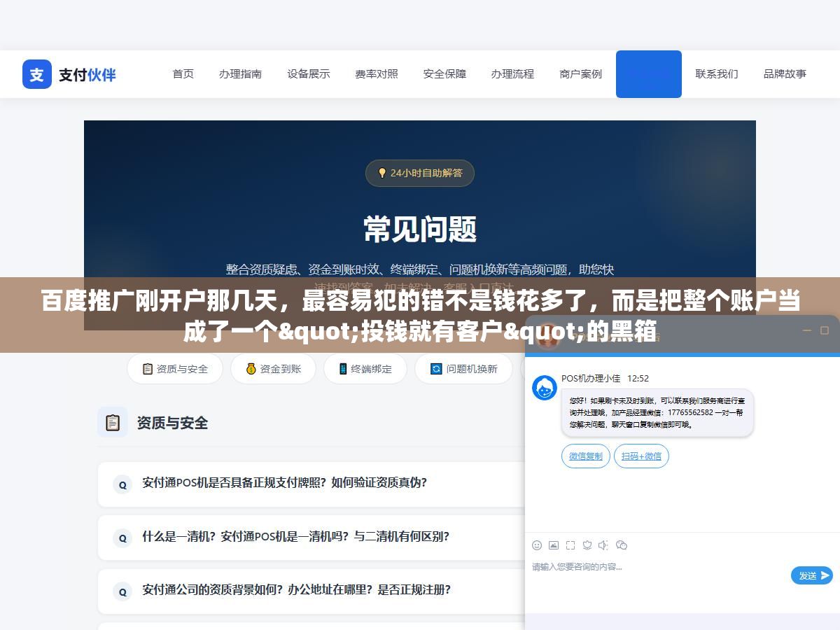Open 费率对照 nav item
Screen dimensions: 840x630
[x=377, y=73]
